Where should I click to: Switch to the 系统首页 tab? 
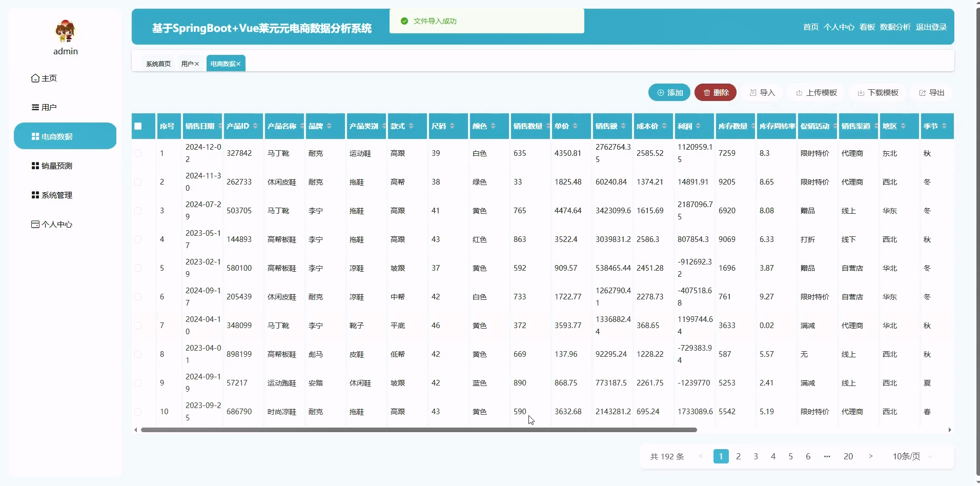(158, 64)
